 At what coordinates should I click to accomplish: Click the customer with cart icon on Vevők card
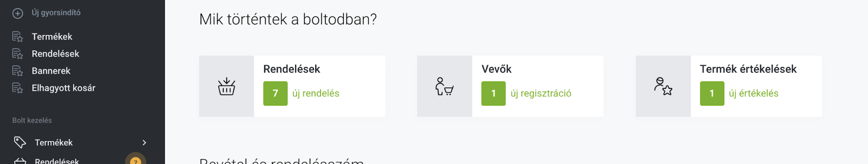444,86
